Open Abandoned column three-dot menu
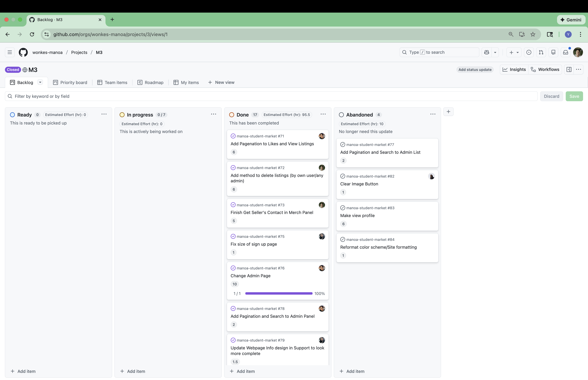The height and width of the screenshot is (380, 588). coord(432,114)
